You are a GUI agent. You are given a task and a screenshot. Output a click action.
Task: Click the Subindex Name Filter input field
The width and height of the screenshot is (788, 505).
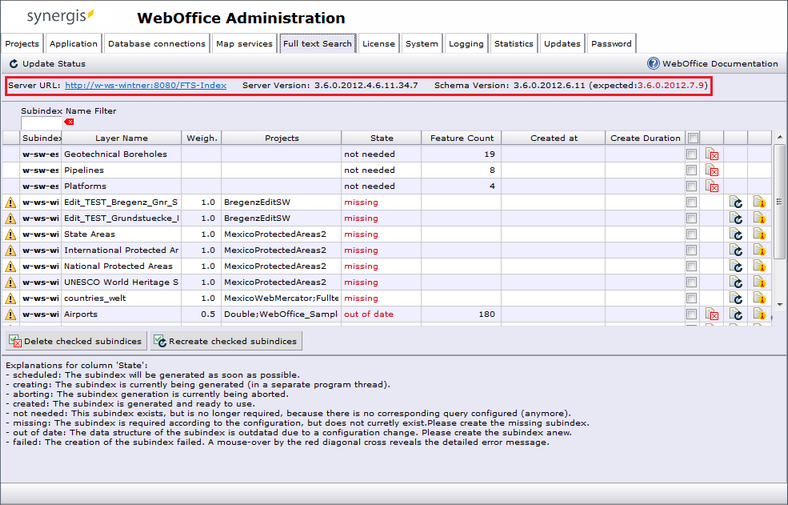41,123
